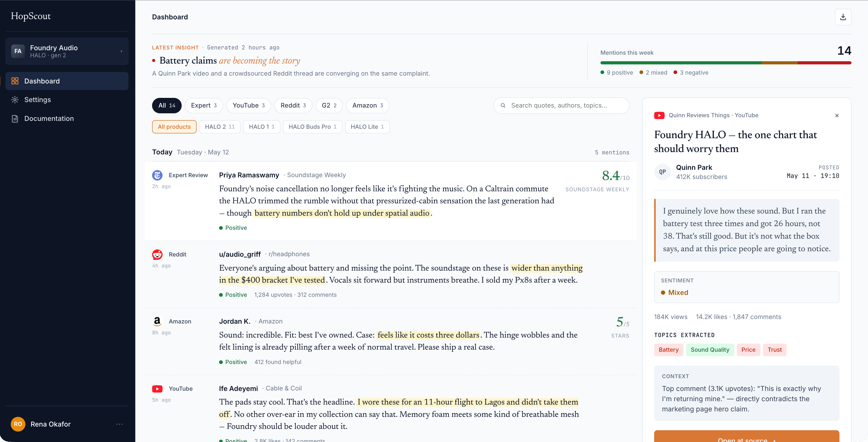Click the Settings gear icon
Viewport: 868px width, 442px height.
(x=15, y=100)
